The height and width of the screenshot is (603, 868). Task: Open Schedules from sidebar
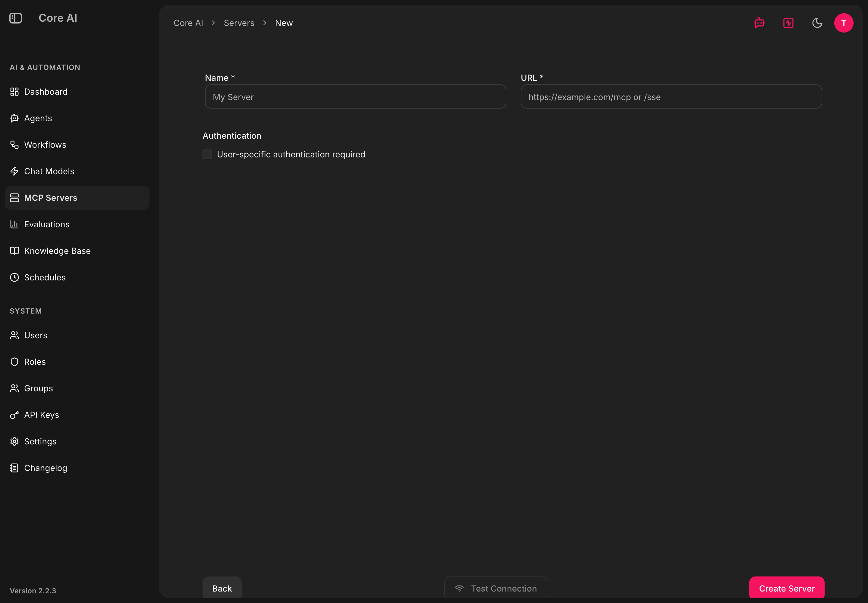coord(77,277)
